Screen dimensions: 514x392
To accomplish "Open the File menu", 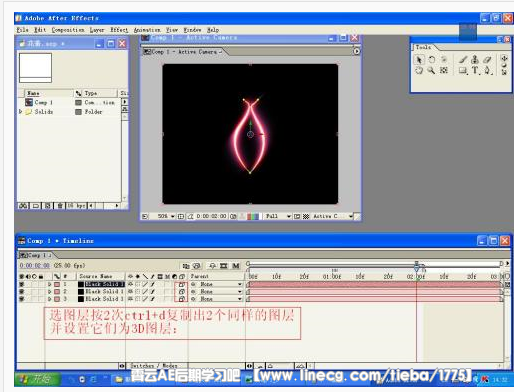I will (22, 30).
